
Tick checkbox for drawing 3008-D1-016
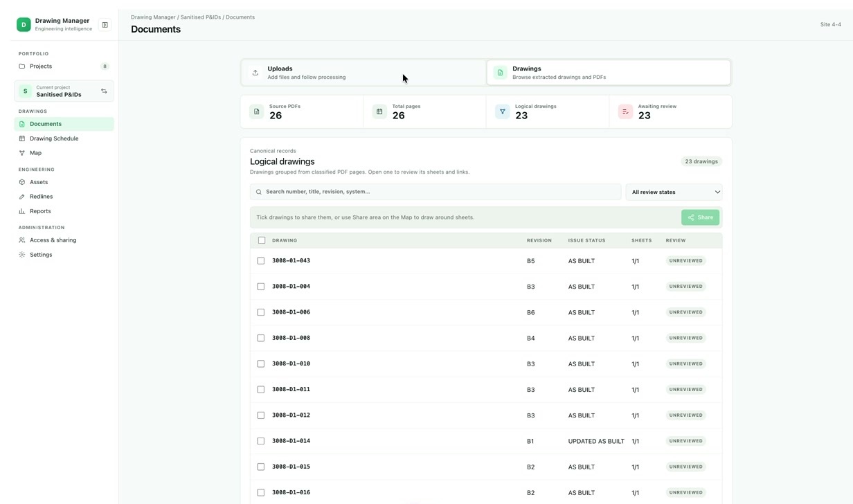coord(261,493)
